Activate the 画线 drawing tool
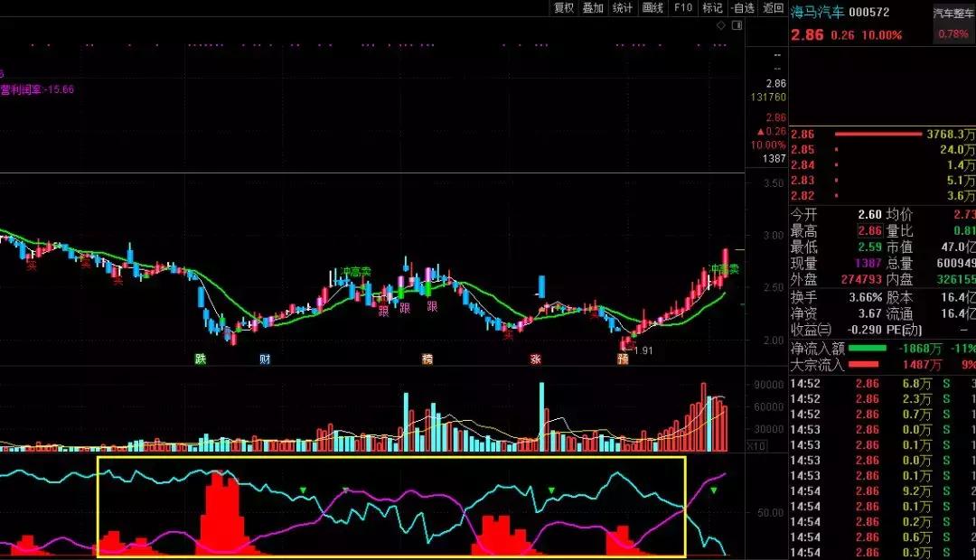Viewport: 976px width, 560px height. (x=652, y=7)
